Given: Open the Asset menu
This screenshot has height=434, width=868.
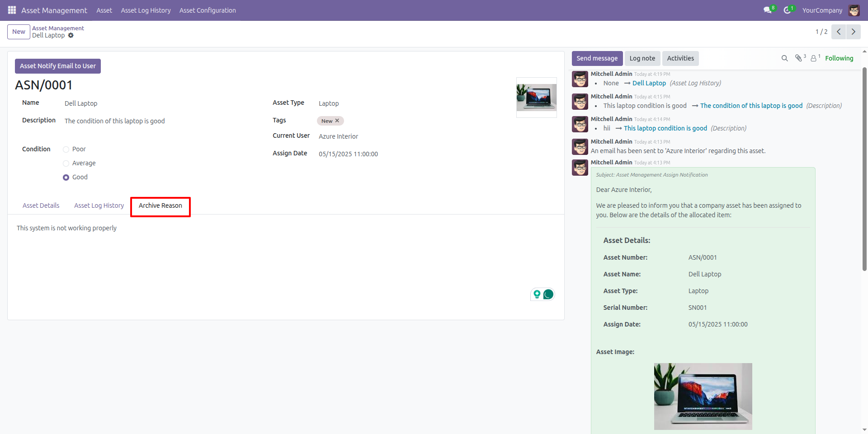Looking at the screenshot, I should (104, 10).
